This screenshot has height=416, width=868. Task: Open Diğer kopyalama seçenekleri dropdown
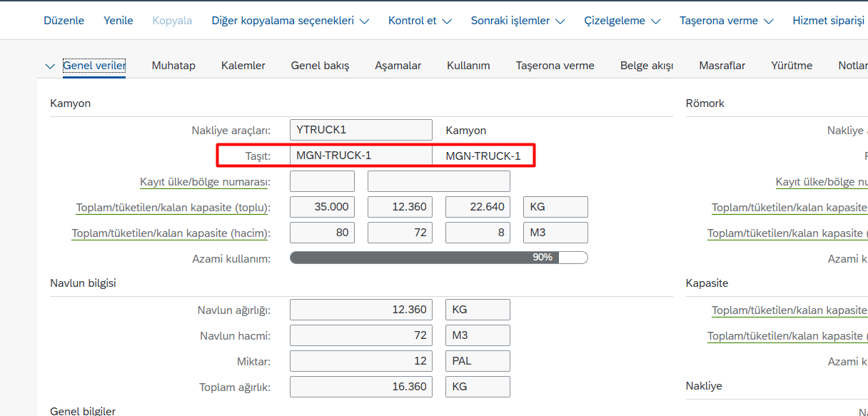291,21
